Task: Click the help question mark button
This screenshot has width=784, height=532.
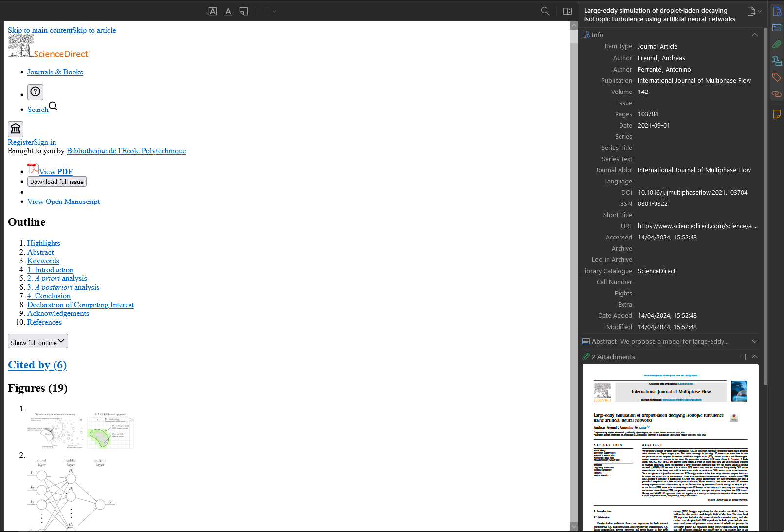Action: click(35, 92)
